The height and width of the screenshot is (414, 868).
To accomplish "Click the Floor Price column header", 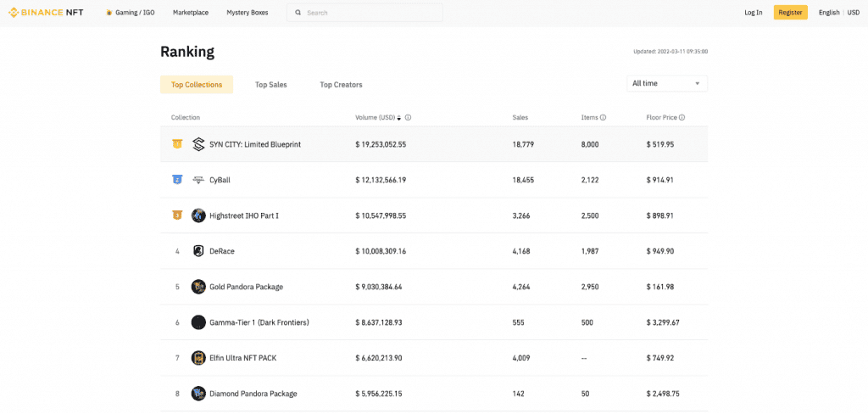I will click(x=662, y=117).
